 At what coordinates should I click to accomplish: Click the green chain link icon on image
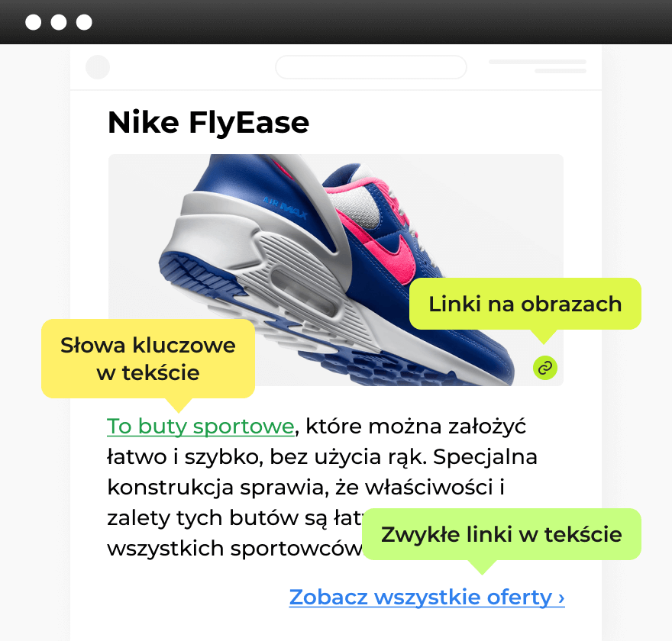coord(544,367)
